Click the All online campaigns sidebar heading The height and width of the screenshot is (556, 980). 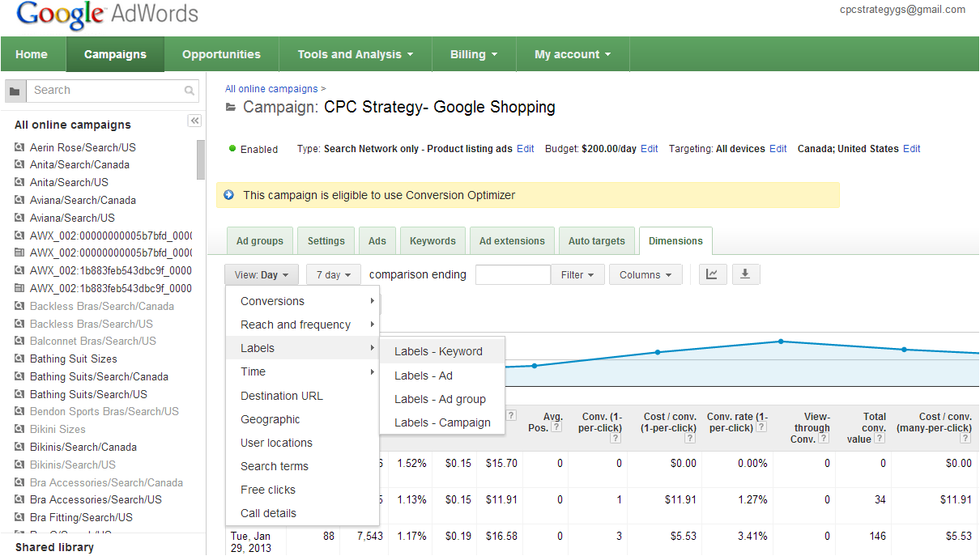[x=73, y=125]
